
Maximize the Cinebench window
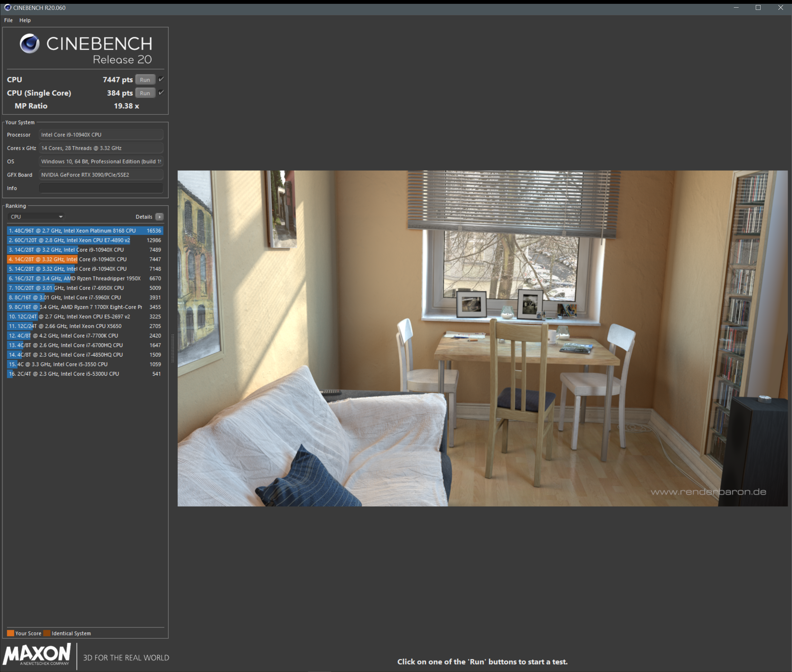pos(758,8)
